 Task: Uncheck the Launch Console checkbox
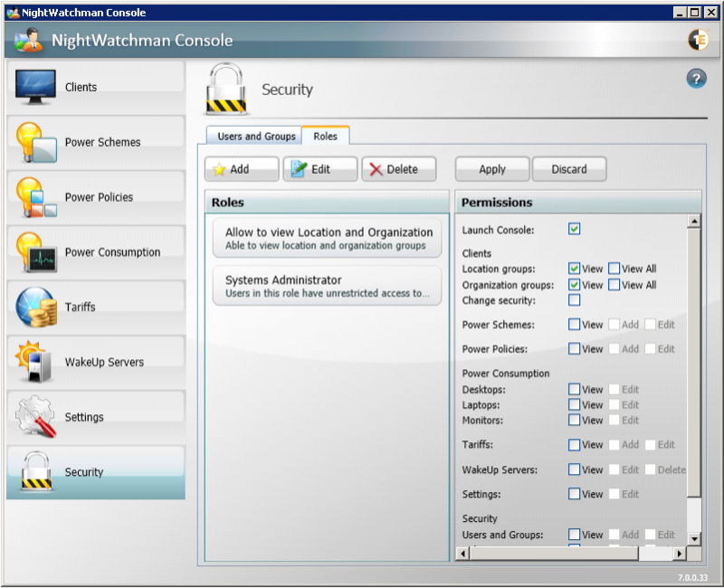pyautogui.click(x=575, y=229)
